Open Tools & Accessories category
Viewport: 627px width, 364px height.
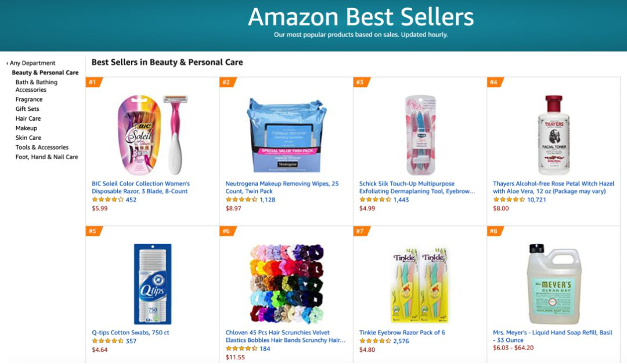(x=42, y=147)
